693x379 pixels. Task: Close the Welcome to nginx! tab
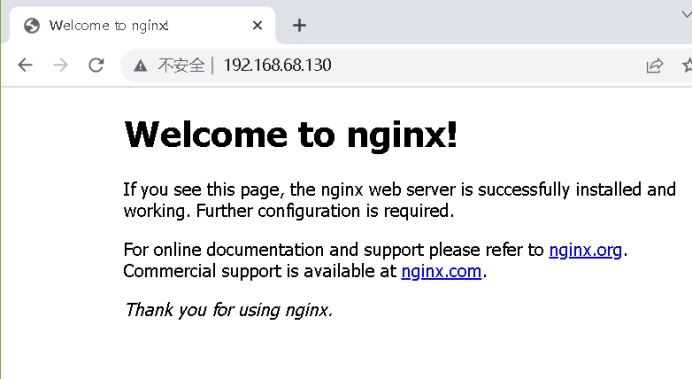coord(257,25)
